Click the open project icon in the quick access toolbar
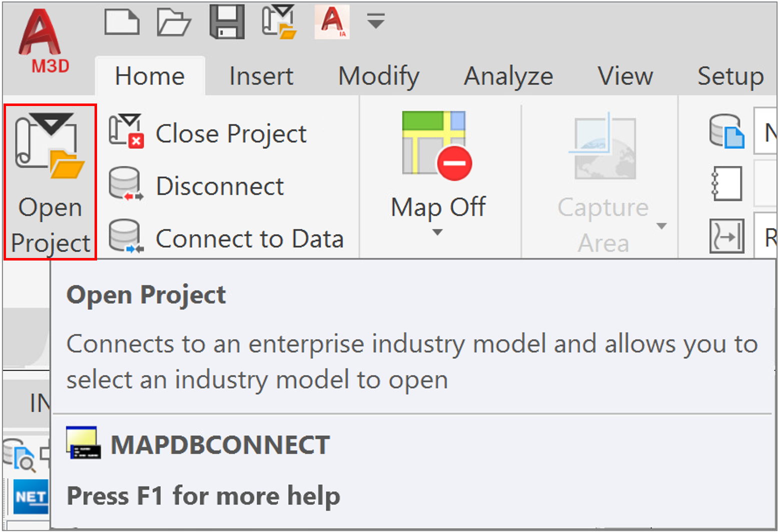The width and height of the screenshot is (780, 532). click(279, 22)
